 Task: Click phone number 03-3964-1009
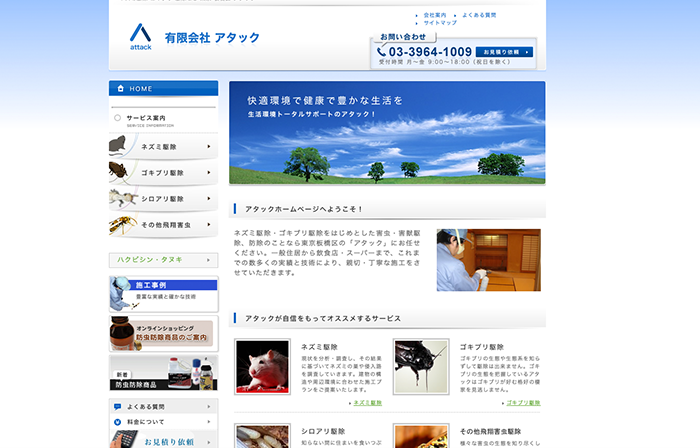430,52
